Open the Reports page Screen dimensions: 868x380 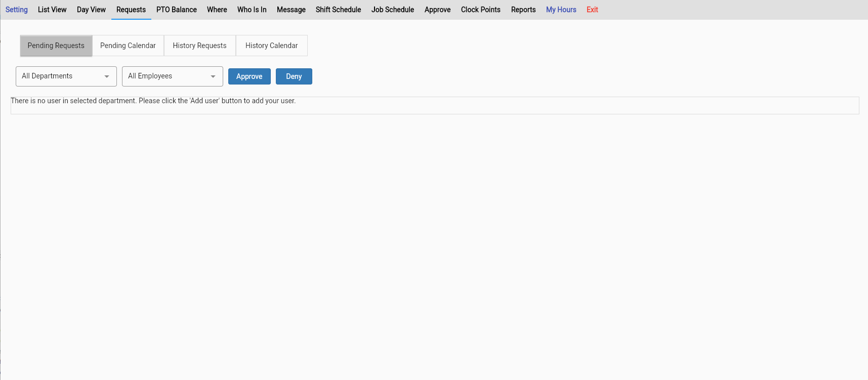(523, 10)
